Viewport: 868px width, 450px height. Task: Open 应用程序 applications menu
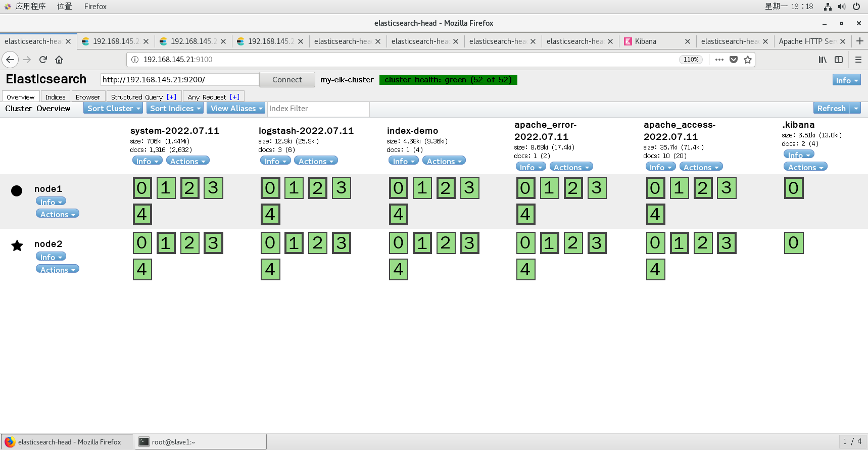[25, 7]
